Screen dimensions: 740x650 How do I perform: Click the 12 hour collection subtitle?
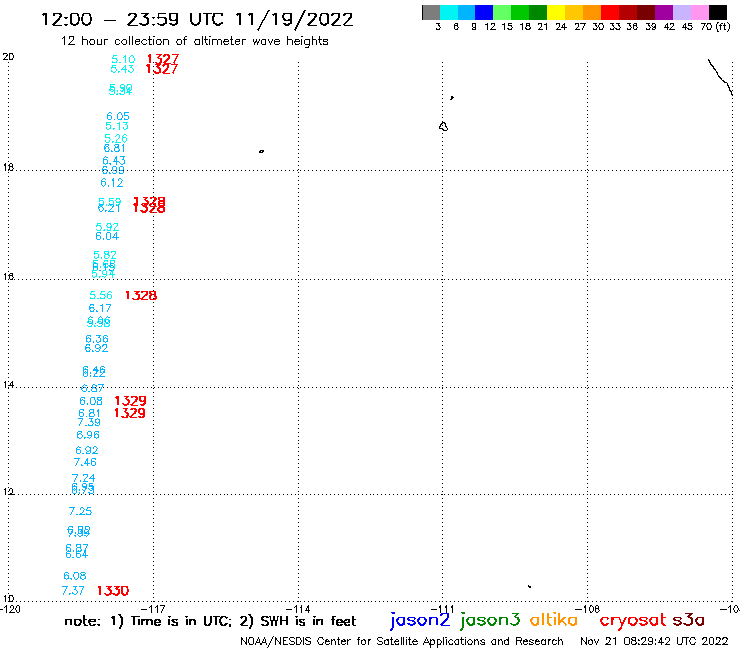[x=194, y=41]
